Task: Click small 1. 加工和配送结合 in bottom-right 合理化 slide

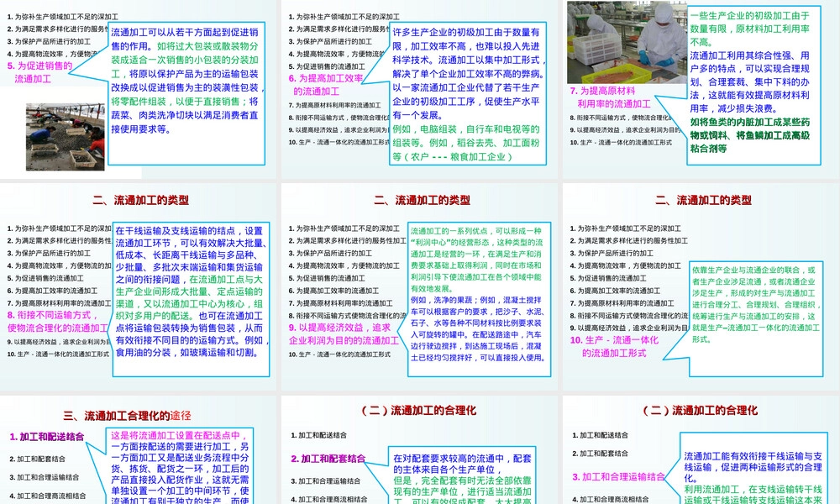Action: click(x=600, y=435)
